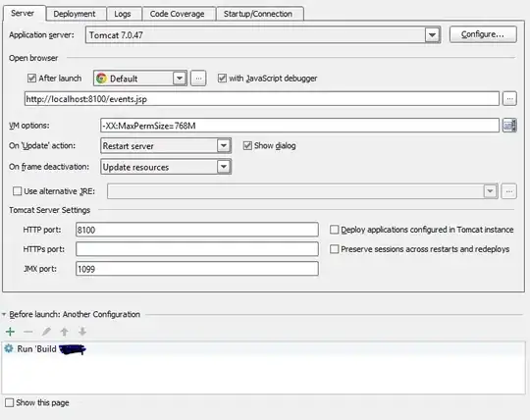Collapse Before launch section triangle
530x420 pixels.
tap(4, 315)
